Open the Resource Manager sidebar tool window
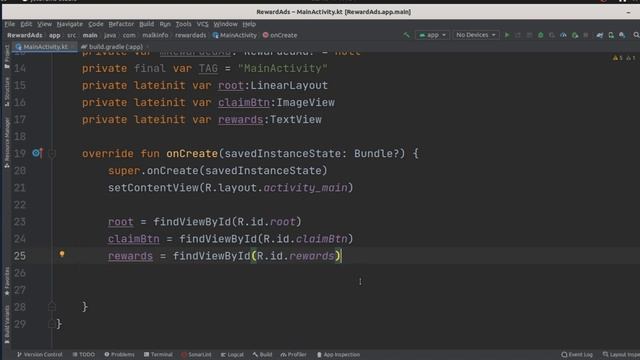 pyautogui.click(x=7, y=142)
